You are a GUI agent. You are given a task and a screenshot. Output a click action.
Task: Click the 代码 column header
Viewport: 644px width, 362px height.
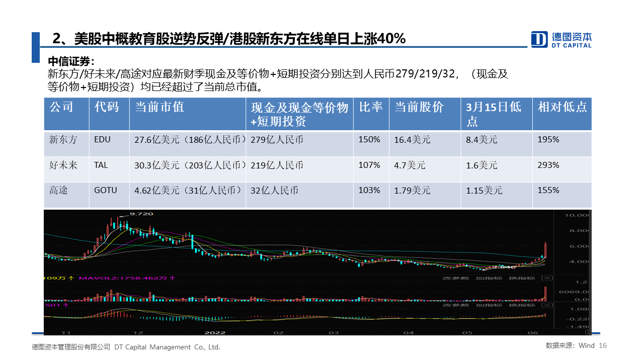(x=109, y=114)
